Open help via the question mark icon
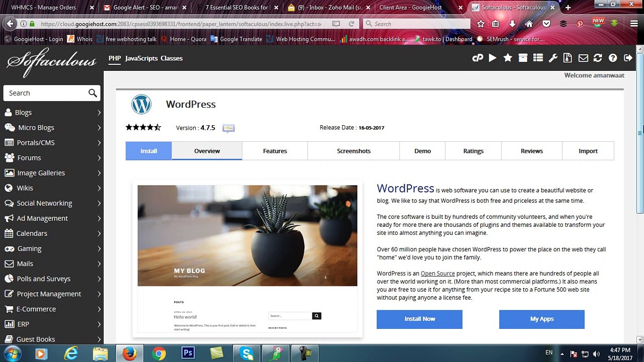This screenshot has width=644, height=362. click(x=613, y=58)
